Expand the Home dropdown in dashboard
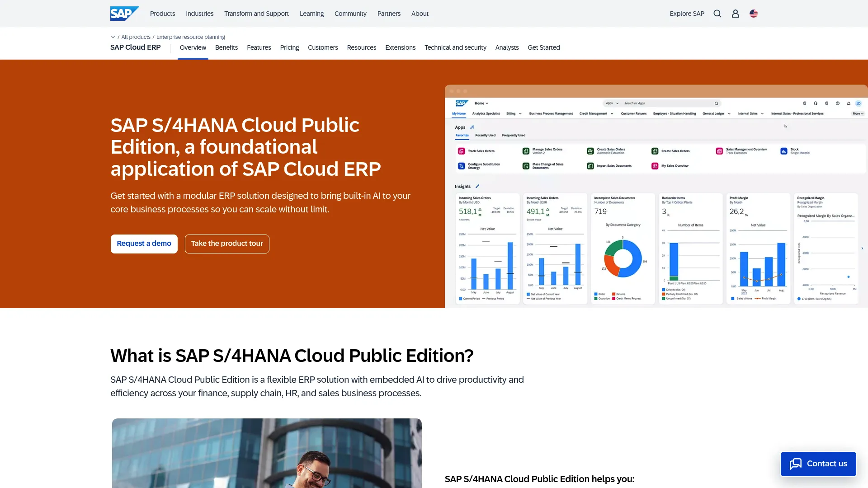 481,103
